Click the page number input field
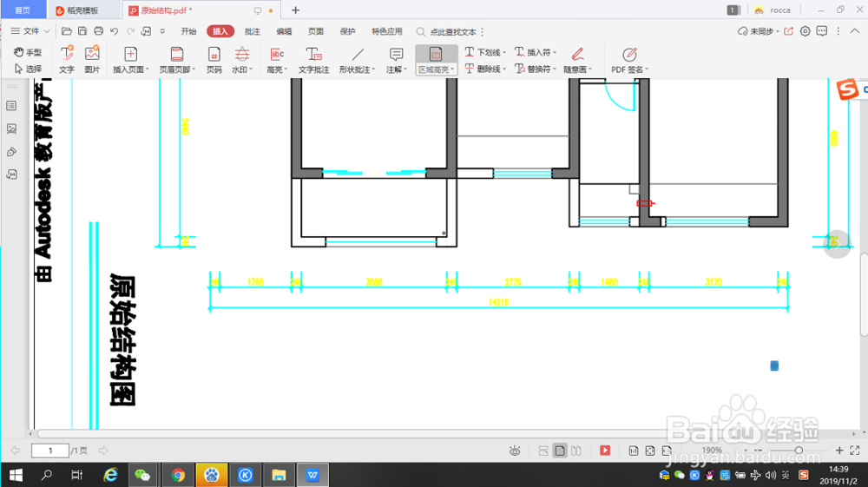 [x=49, y=451]
